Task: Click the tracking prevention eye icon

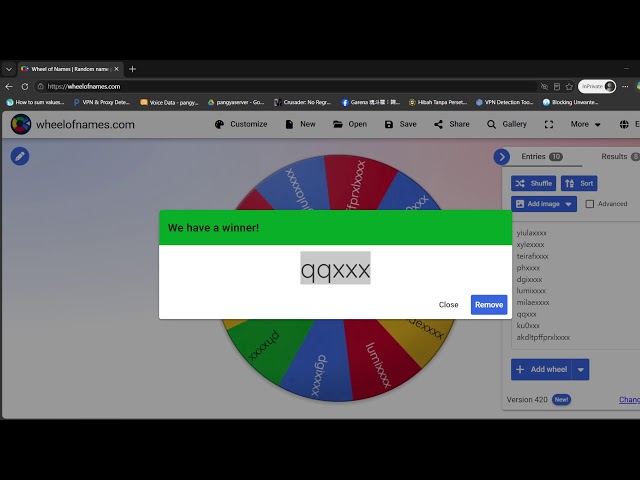Action: pyautogui.click(x=544, y=87)
